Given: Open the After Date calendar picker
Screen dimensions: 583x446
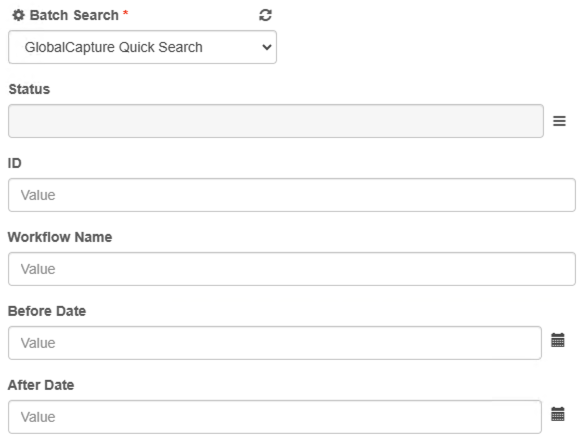Looking at the screenshot, I should [x=558, y=414].
